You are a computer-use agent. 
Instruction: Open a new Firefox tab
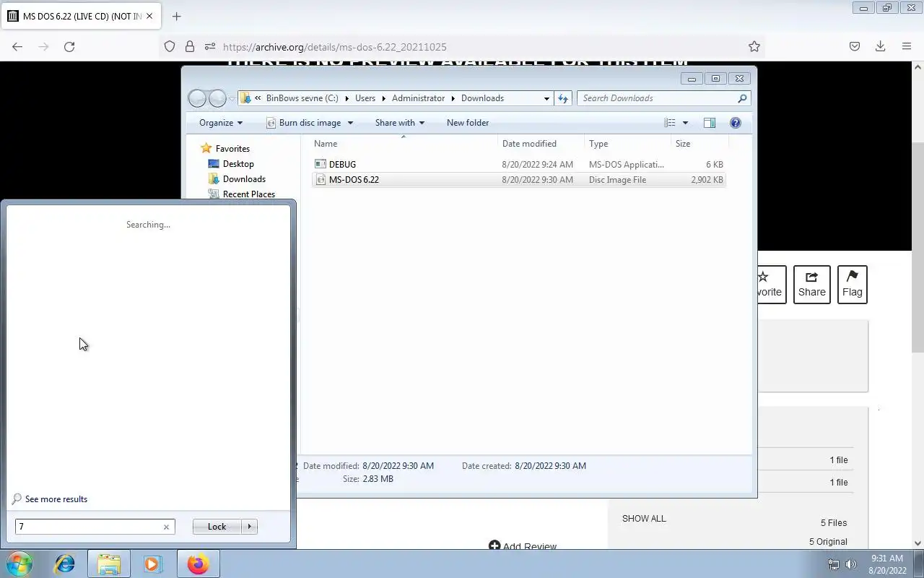click(176, 16)
